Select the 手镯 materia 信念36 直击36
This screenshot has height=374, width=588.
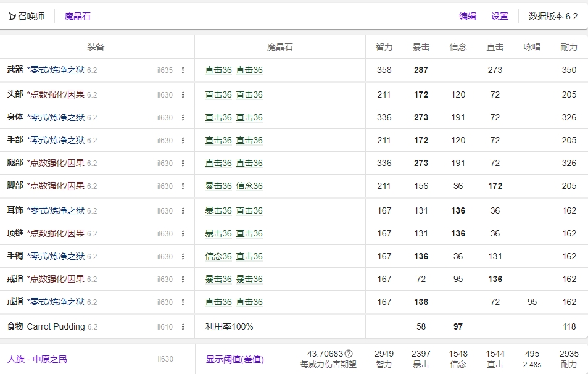pyautogui.click(x=234, y=256)
